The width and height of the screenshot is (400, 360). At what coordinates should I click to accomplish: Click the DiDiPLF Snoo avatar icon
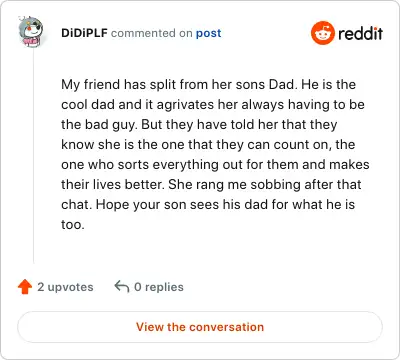tap(31, 32)
